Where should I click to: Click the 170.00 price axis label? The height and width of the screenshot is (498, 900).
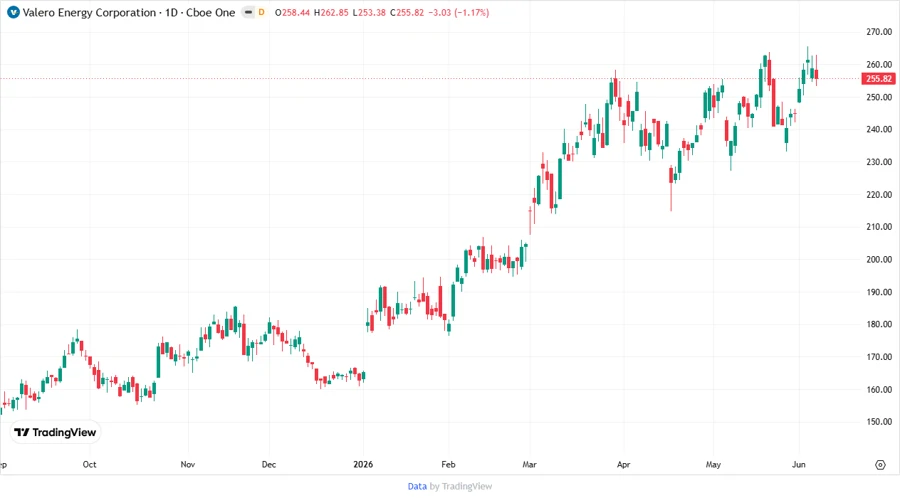[x=879, y=357]
